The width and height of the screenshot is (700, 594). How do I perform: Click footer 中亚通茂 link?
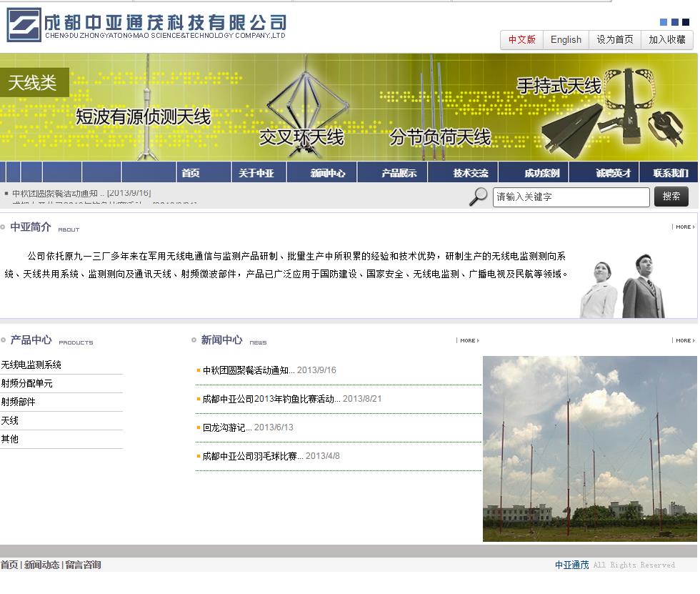tap(572, 565)
